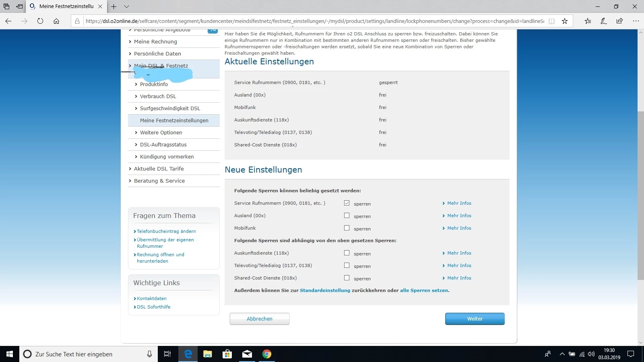Open Edge settings and more menu

coord(636,21)
